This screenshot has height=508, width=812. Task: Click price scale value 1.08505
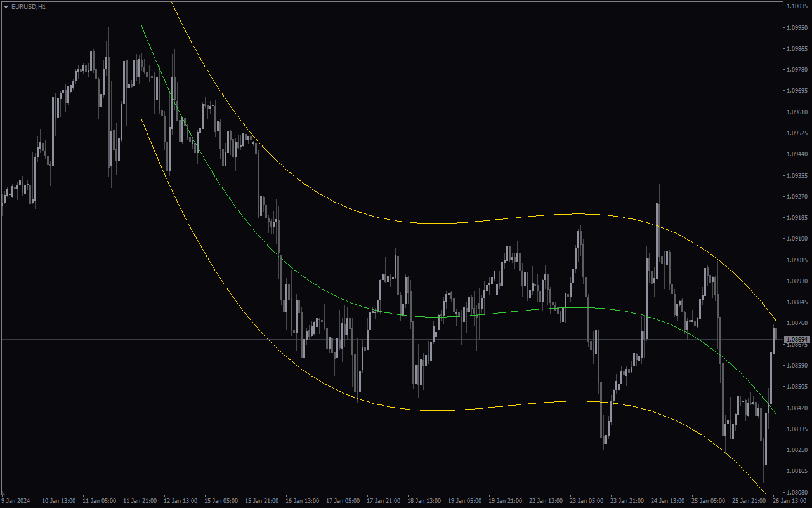(797, 386)
